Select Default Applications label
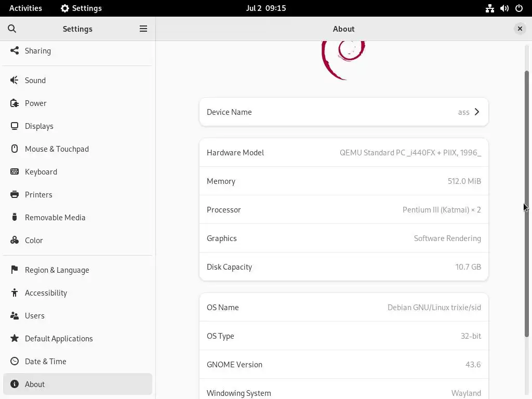The image size is (532, 399). pos(59,339)
